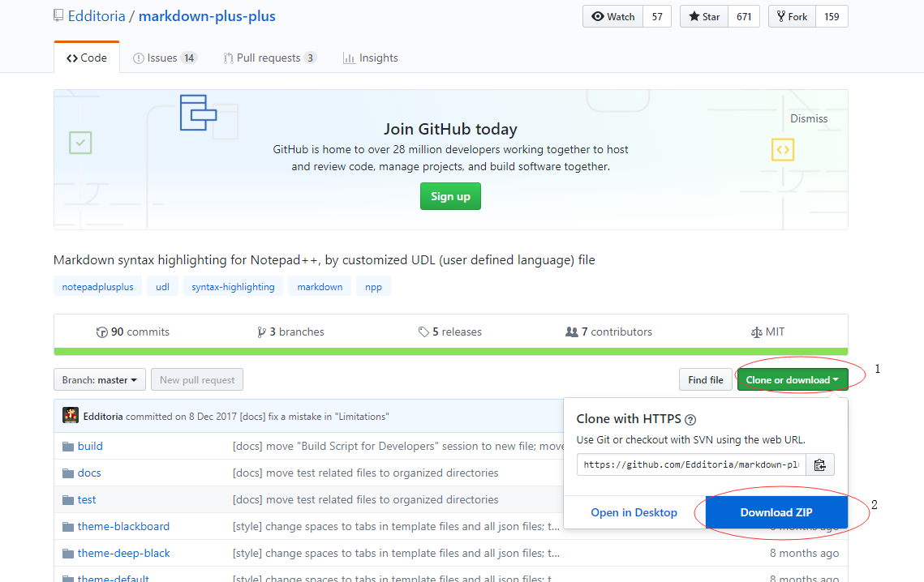The image size is (924, 582).
Task: Toggle the Clone or download dropdown
Action: coord(792,380)
